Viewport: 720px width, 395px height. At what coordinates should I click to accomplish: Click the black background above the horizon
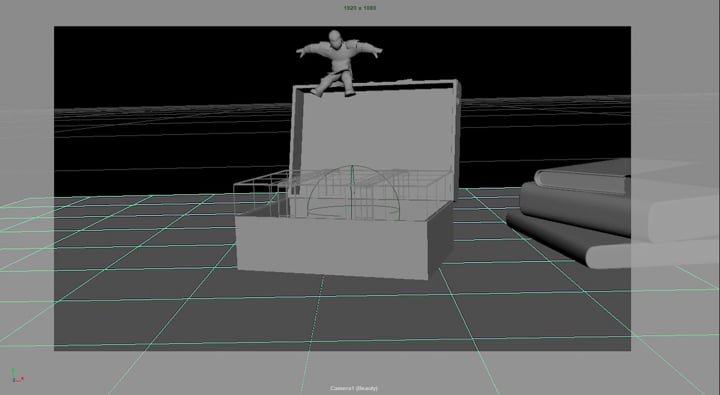[161, 64]
